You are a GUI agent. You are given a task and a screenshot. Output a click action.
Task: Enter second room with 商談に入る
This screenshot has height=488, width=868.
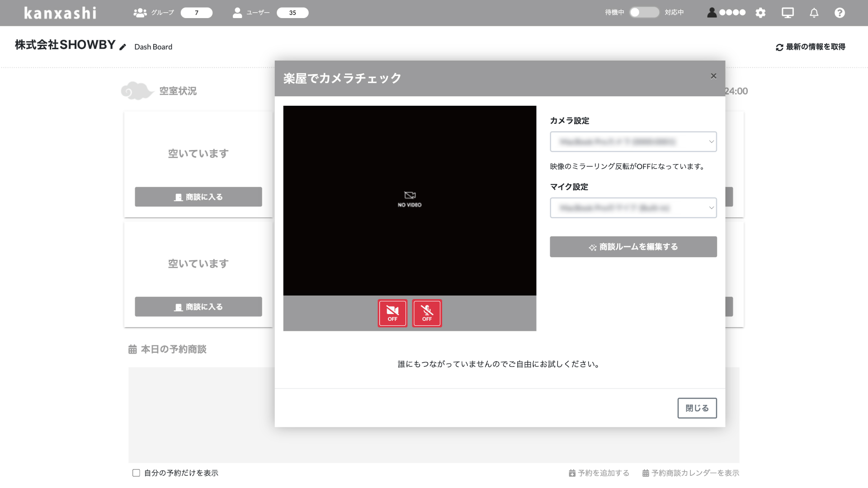point(198,307)
